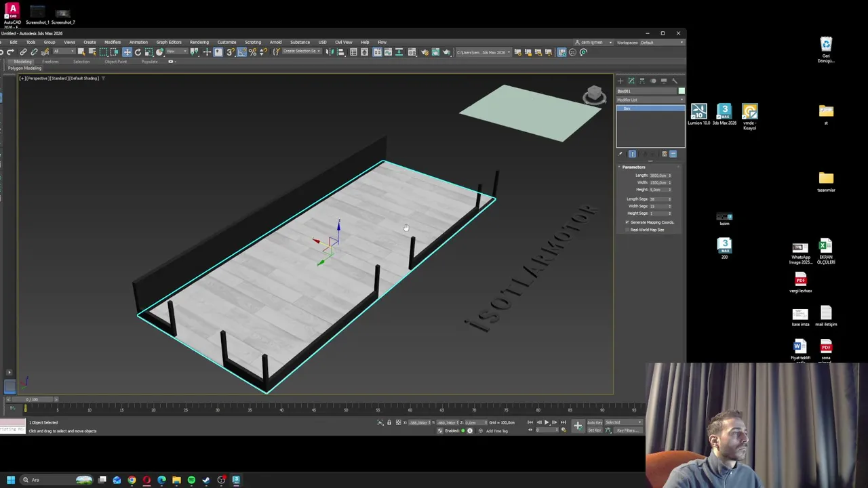The image size is (868, 488).
Task: Enable Real-World Map Size checkbox
Action: tap(627, 230)
